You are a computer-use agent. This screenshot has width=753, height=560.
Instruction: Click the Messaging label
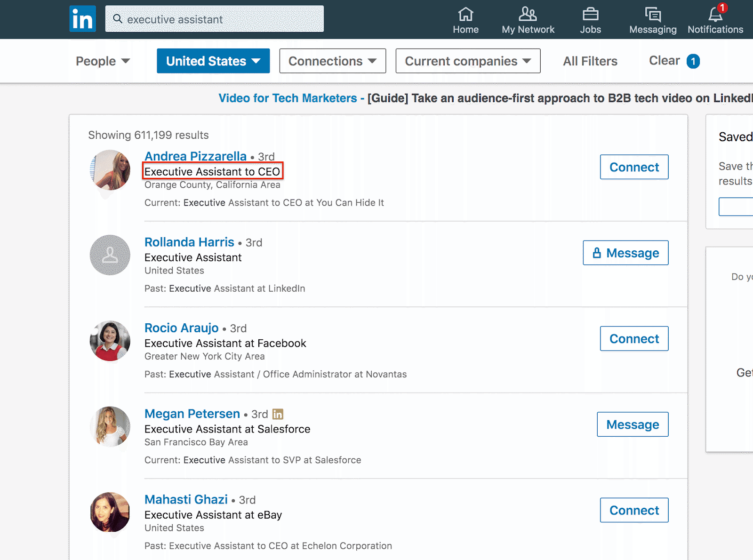click(x=653, y=30)
